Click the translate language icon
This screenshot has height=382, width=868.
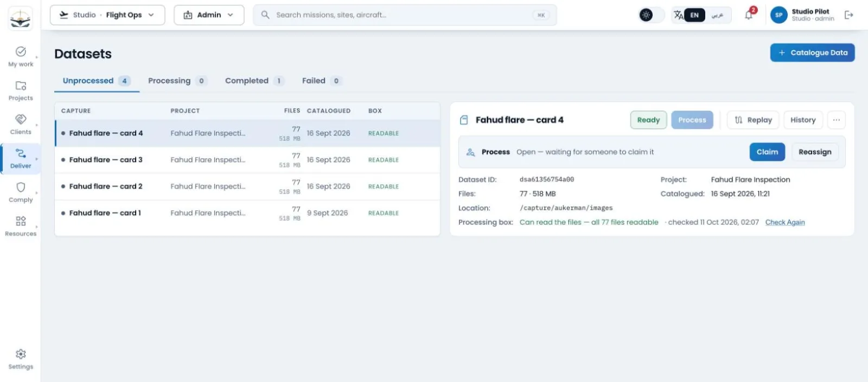point(678,15)
